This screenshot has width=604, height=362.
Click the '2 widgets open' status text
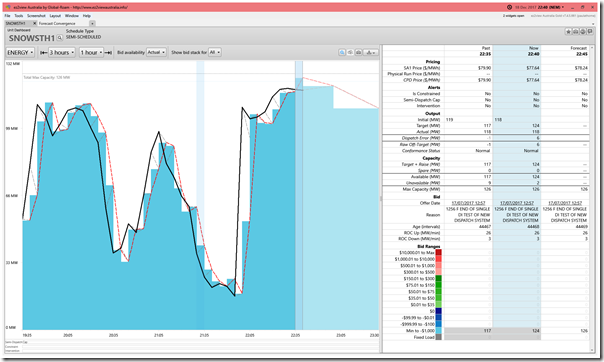(513, 16)
